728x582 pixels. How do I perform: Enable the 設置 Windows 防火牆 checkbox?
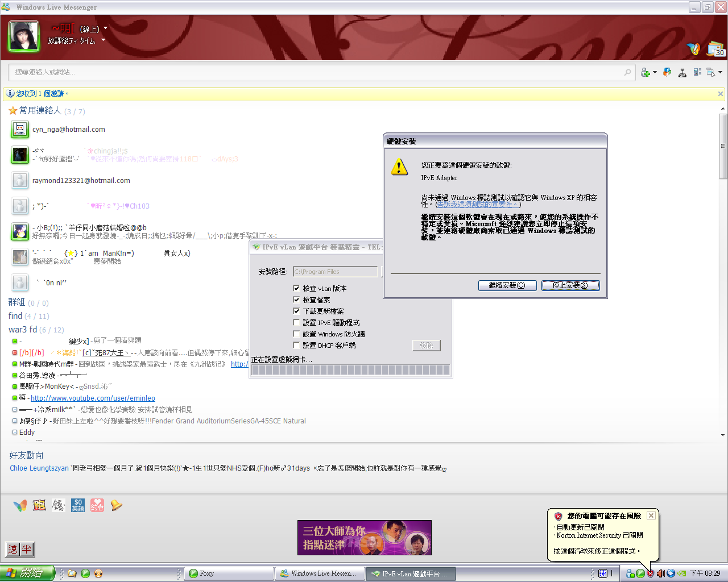tap(296, 334)
